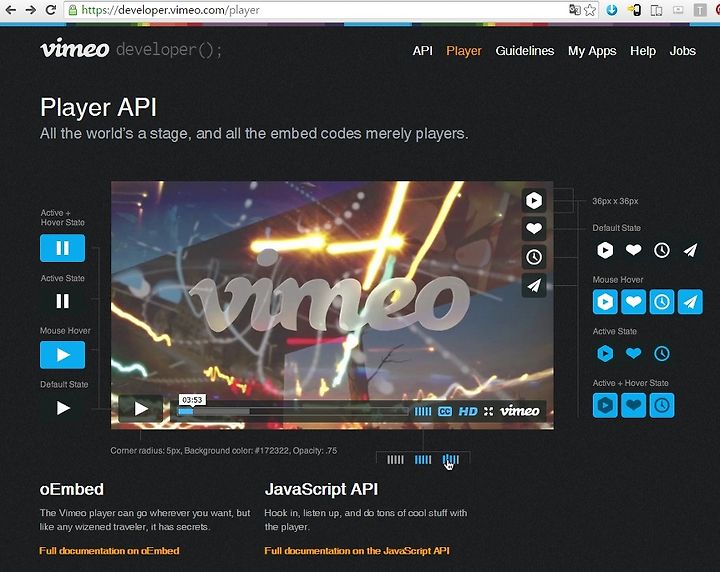Click the Active State blue clock icon
The height and width of the screenshot is (572, 720).
(662, 353)
